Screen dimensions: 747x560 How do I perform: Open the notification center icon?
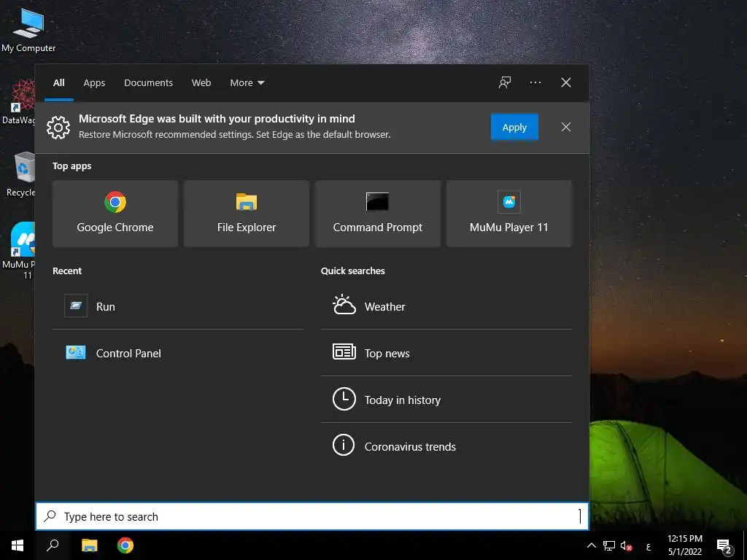724,546
